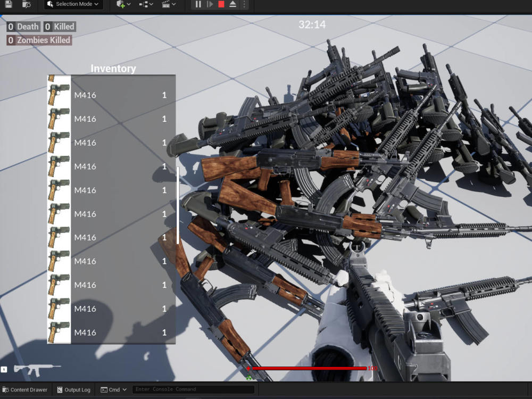
Task: Open the browse-to-content icon next to save
Action: click(27, 4)
